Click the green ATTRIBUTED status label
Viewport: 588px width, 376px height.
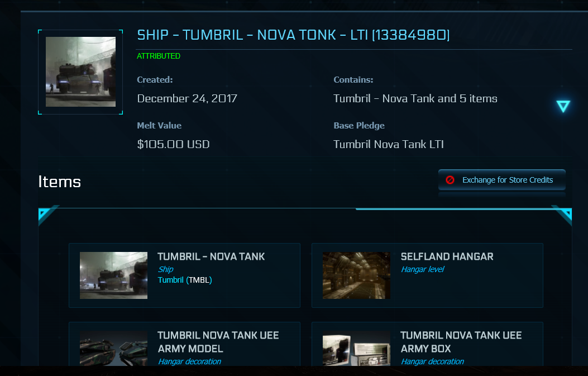159,56
